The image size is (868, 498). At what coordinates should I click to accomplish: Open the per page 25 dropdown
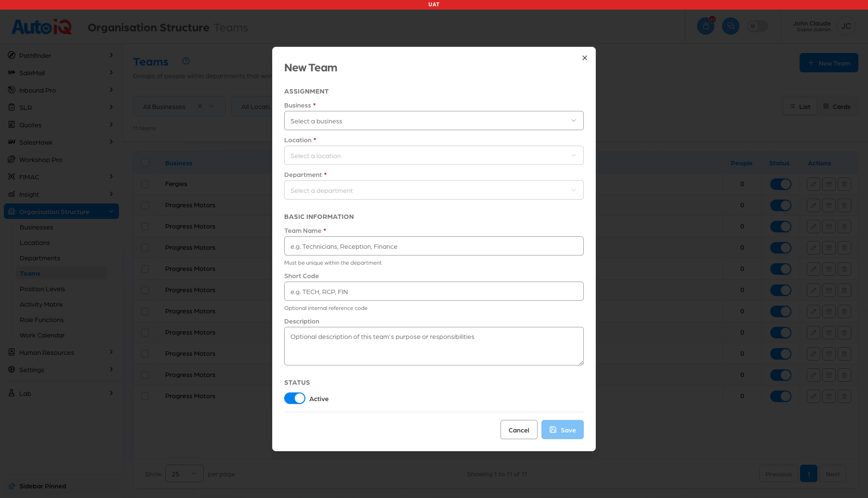pos(184,474)
